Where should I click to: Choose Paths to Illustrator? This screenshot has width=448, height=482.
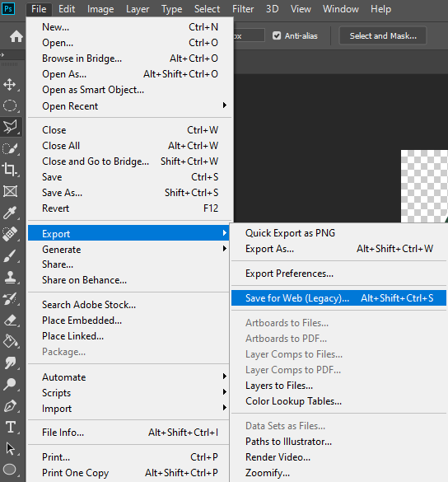(x=338, y=442)
